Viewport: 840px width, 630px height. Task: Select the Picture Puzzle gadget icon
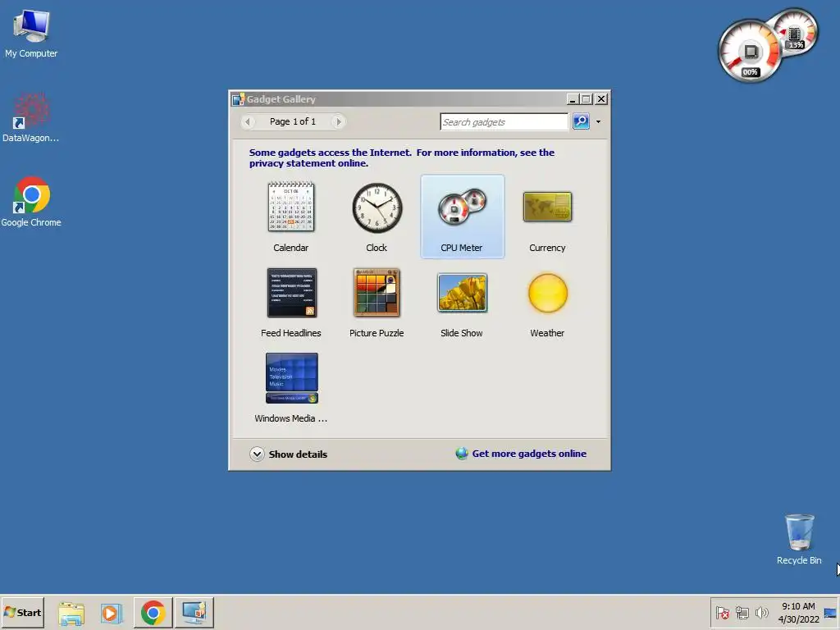(x=377, y=293)
